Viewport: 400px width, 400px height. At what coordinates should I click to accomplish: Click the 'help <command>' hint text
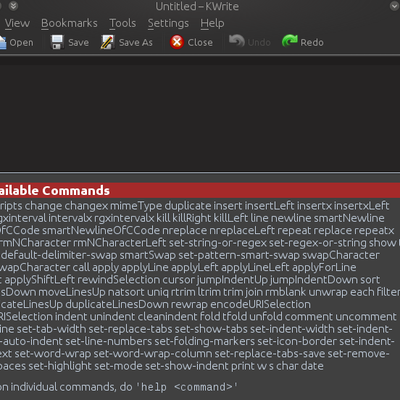pyautogui.click(x=187, y=387)
